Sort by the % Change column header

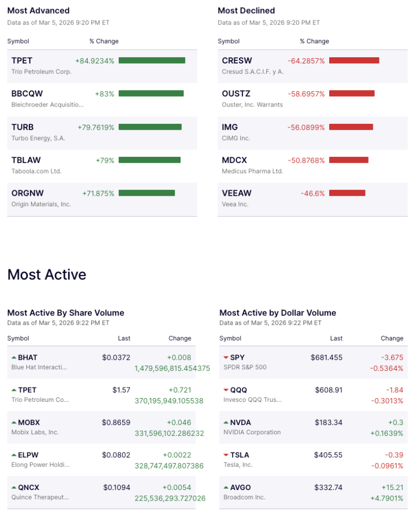click(103, 41)
